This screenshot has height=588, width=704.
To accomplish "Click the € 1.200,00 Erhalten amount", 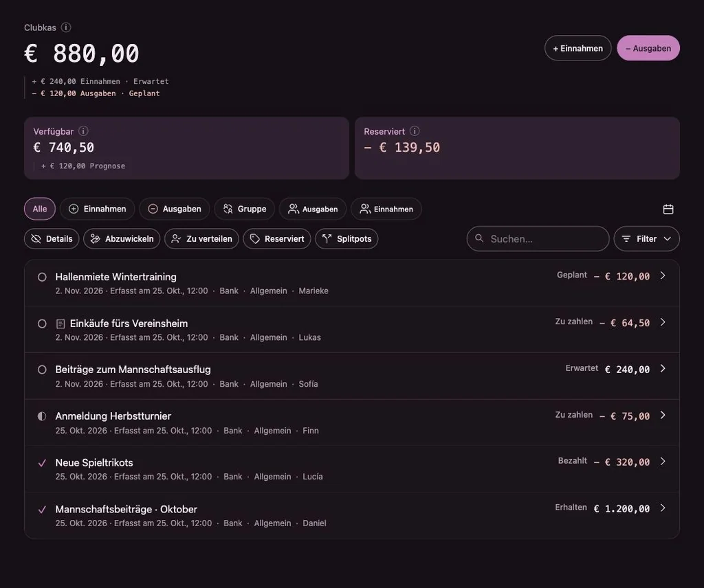I will (x=621, y=508).
